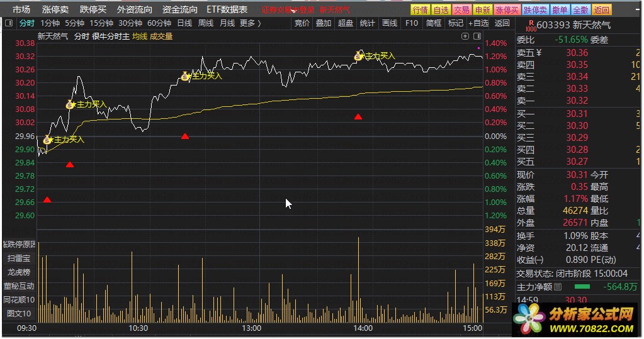Click the 买五 price 30.27
The width and height of the screenshot is (644, 339).
(x=577, y=162)
